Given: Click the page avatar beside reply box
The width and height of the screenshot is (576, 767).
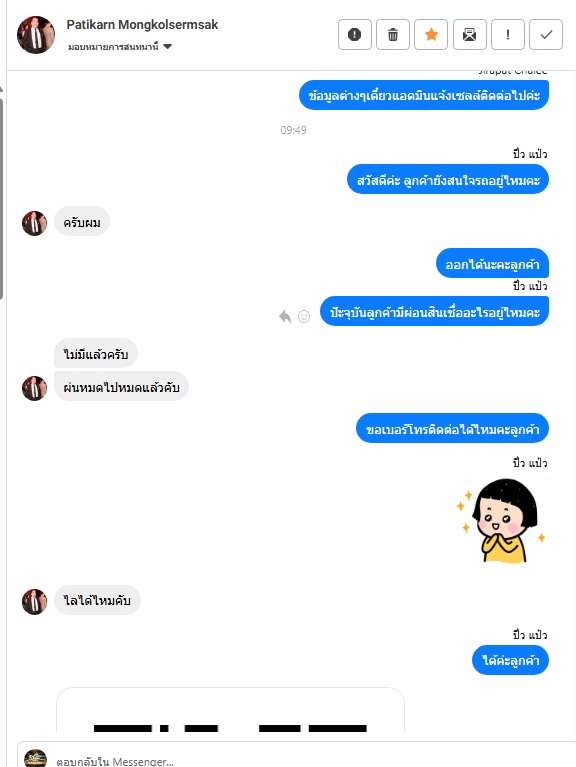Looking at the screenshot, I should tap(35, 758).
